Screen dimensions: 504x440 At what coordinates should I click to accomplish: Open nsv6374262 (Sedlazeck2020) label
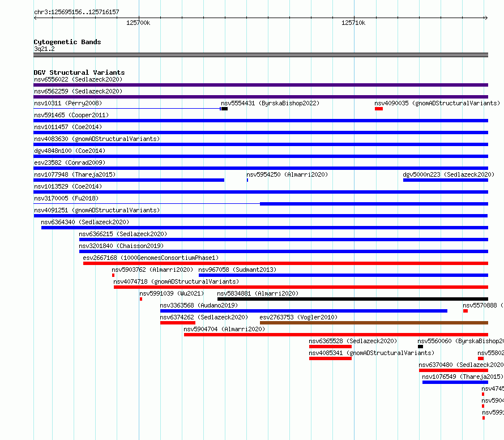[204, 317]
